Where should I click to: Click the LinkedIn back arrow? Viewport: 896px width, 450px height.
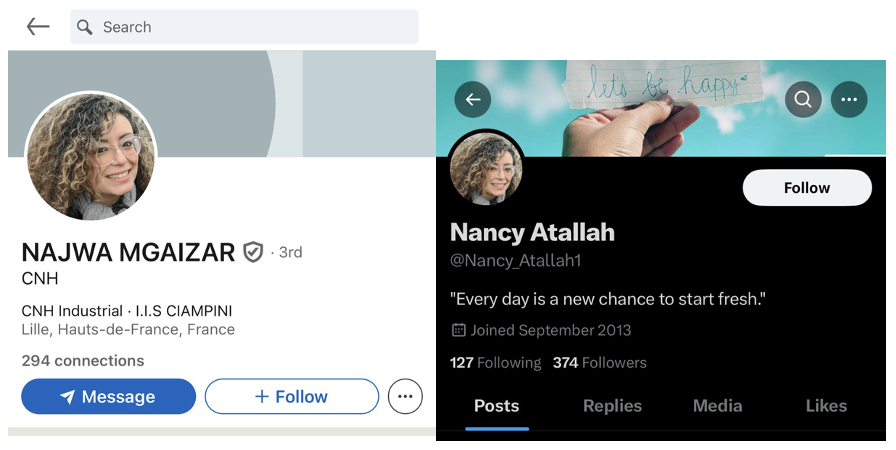[x=38, y=27]
